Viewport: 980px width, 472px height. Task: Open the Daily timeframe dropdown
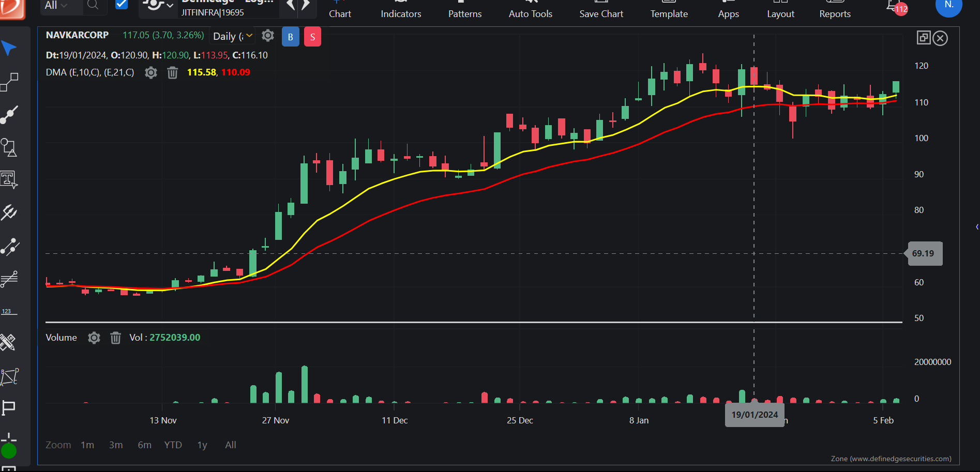[233, 36]
